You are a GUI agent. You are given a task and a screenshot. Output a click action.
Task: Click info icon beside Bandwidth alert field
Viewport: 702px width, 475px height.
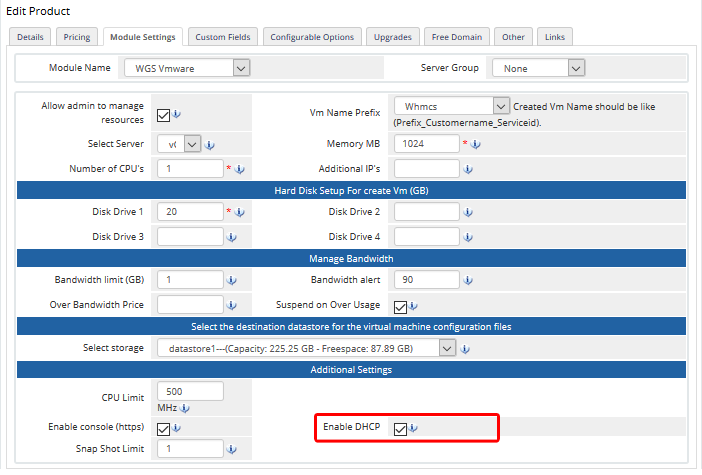468,281
